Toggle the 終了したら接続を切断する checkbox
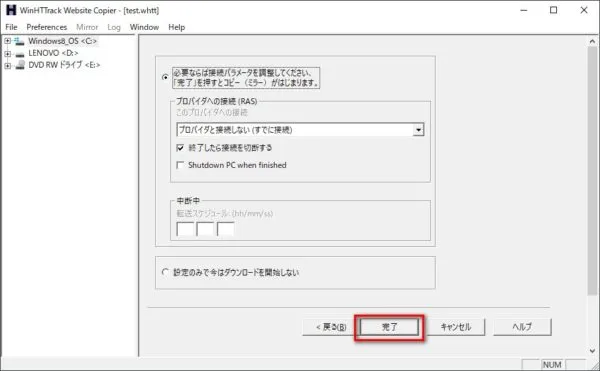 (180, 148)
